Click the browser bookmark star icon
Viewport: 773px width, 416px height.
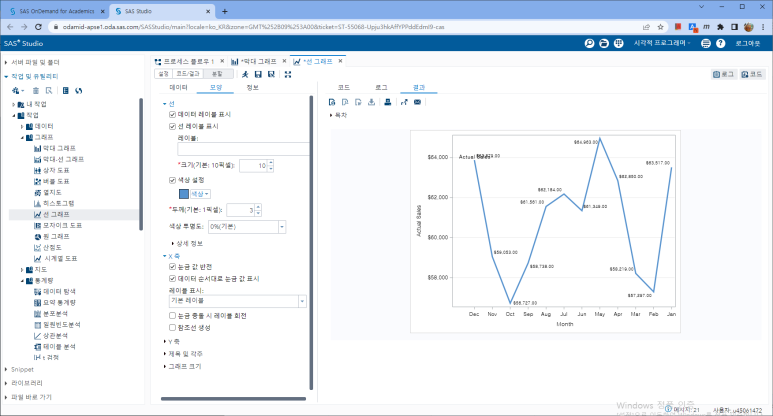661,27
